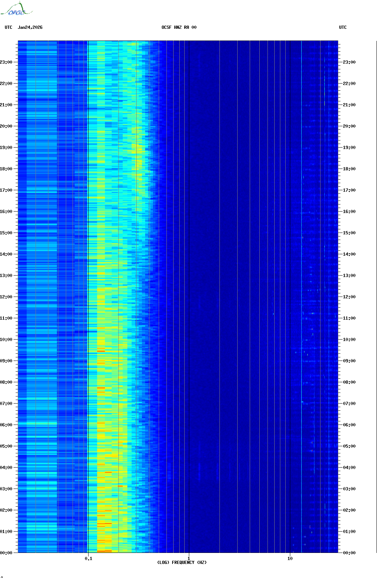Click the left 20:00 time label
The width and height of the screenshot is (392, 581).
point(6,126)
